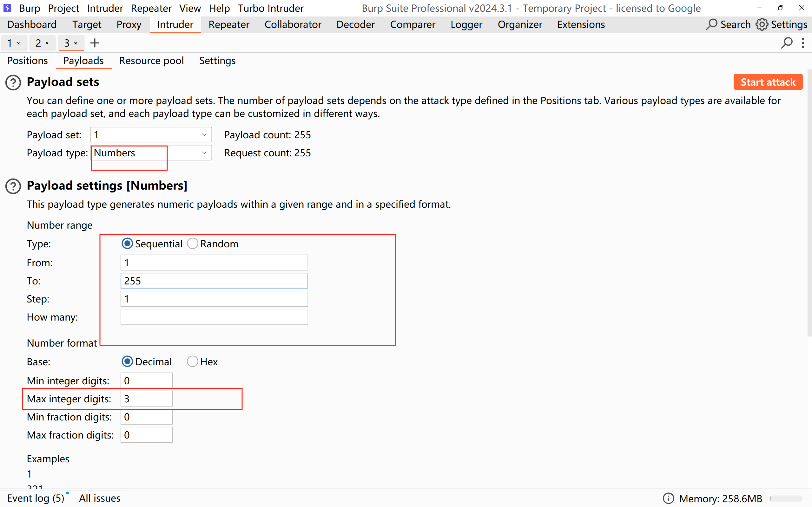Screen dimensions: 812x507
Task: Open the Event log (5) link
Action: (x=36, y=498)
